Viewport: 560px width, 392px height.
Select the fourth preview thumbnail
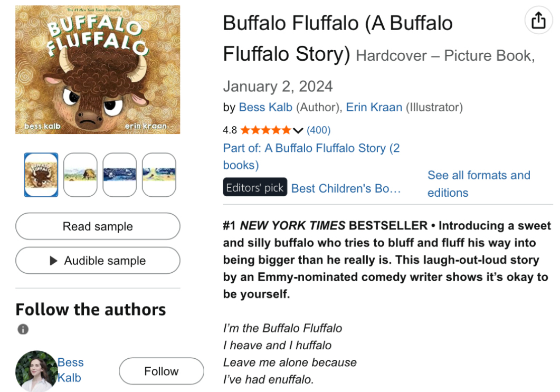click(x=159, y=175)
